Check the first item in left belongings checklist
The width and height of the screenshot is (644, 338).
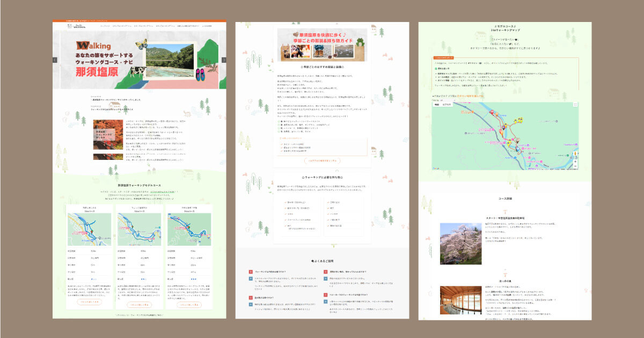pos(284,202)
